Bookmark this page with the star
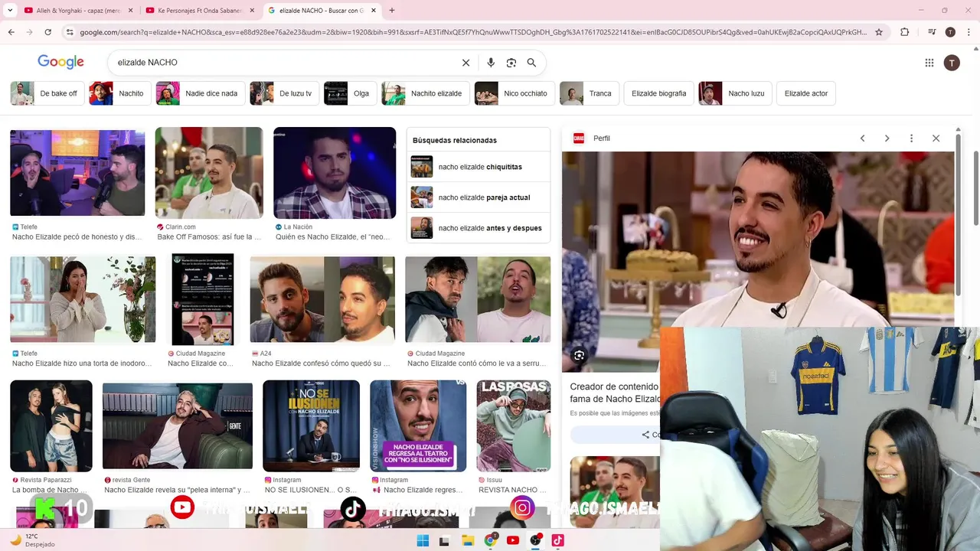The width and height of the screenshot is (980, 551). click(x=879, y=32)
